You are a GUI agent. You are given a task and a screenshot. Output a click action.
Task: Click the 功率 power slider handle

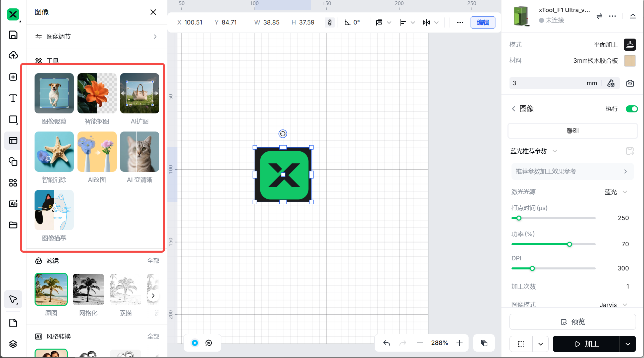[x=570, y=244]
